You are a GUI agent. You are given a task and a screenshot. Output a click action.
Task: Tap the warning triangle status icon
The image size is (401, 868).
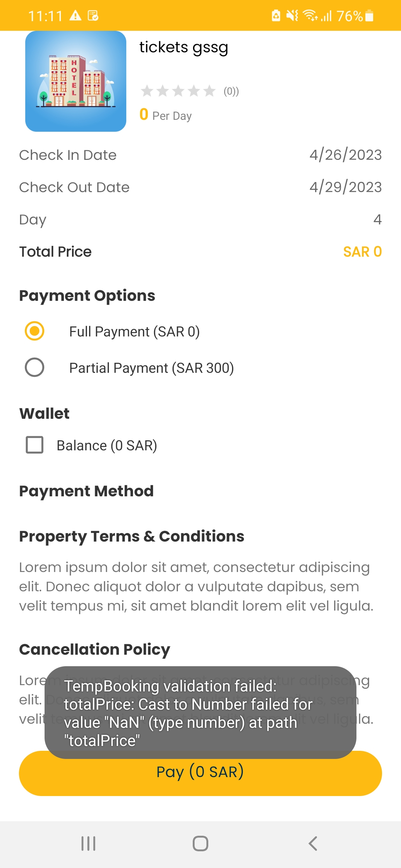coord(75,16)
